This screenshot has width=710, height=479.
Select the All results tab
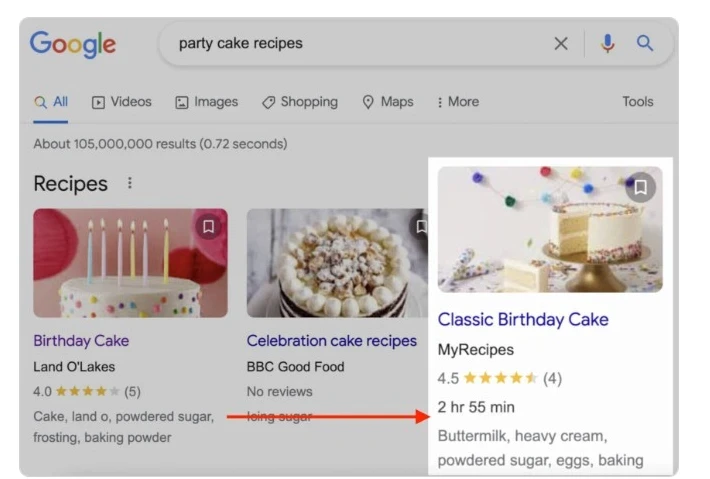coord(51,102)
